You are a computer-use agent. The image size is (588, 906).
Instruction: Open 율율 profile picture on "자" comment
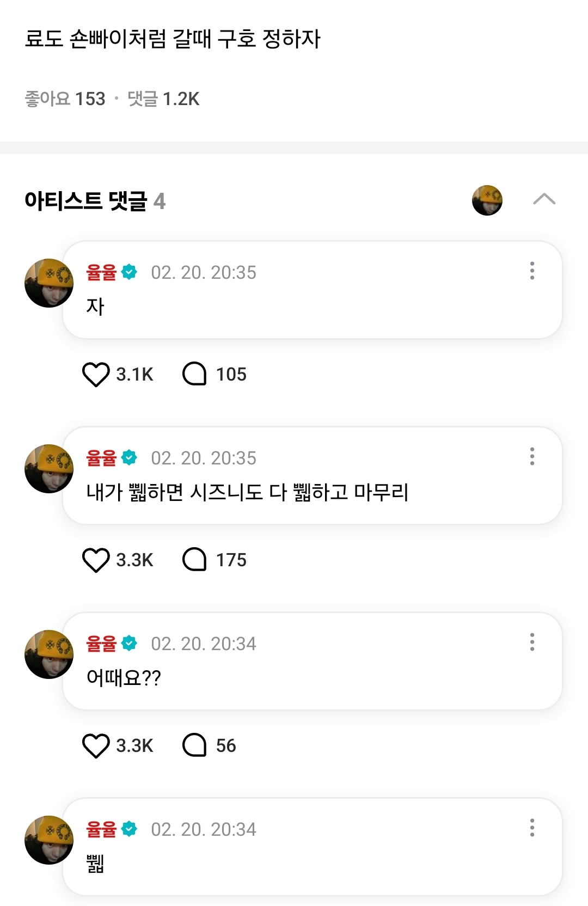click(x=49, y=283)
